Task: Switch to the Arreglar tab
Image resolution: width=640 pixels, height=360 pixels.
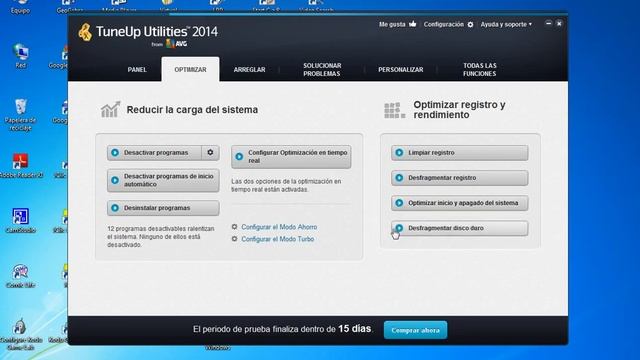Action: pos(249,70)
